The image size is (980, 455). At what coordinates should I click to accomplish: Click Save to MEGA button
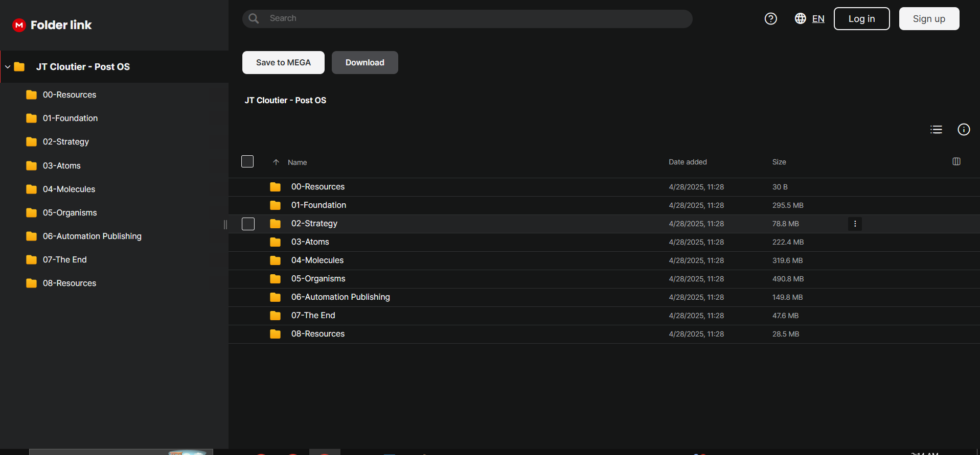click(x=283, y=62)
